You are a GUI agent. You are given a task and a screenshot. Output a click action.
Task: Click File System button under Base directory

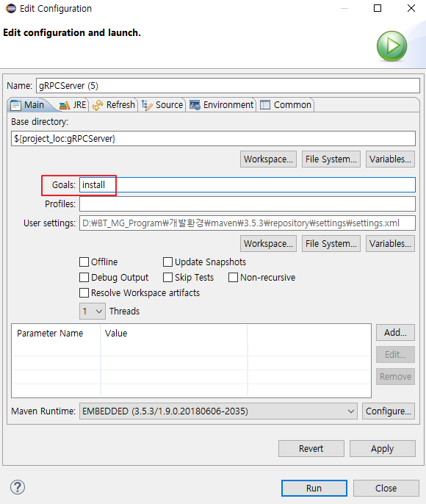click(331, 159)
